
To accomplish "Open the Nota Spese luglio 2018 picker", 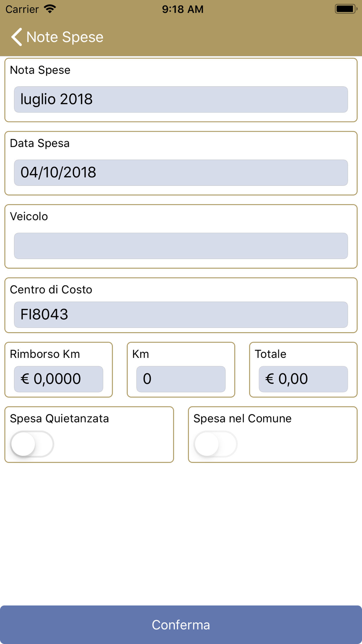I will tap(181, 99).
